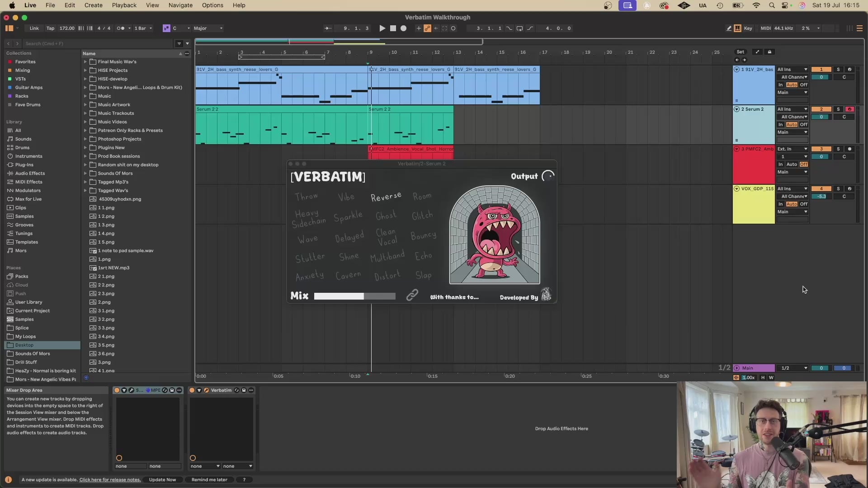Viewport: 868px width, 488px height.
Task: Open the Help menu
Action: click(x=239, y=5)
